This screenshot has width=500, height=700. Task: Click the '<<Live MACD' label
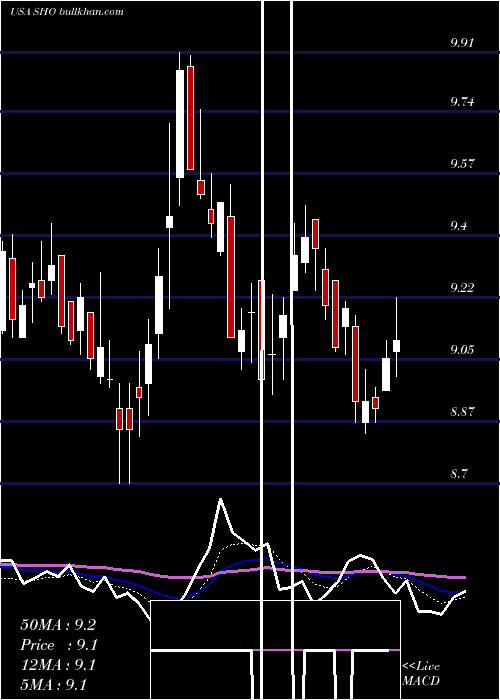(421, 673)
